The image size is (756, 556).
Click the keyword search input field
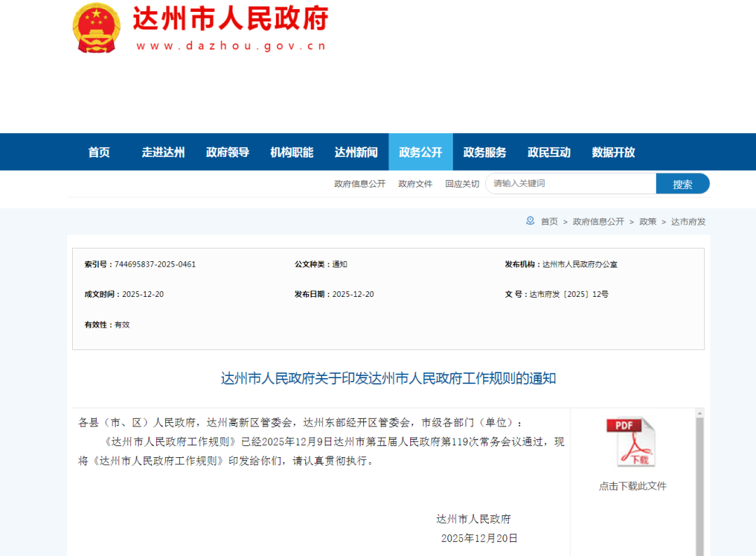tap(570, 183)
